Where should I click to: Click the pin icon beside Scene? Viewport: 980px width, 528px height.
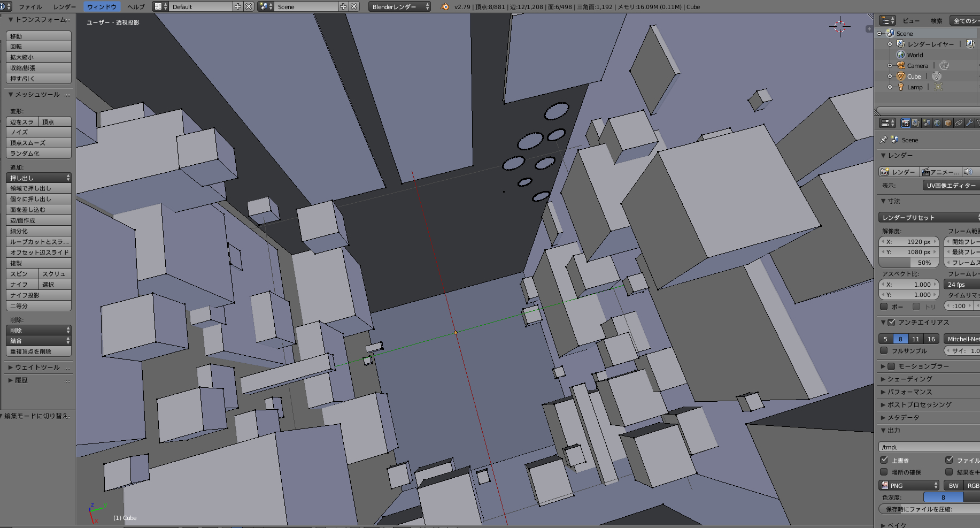pos(884,140)
